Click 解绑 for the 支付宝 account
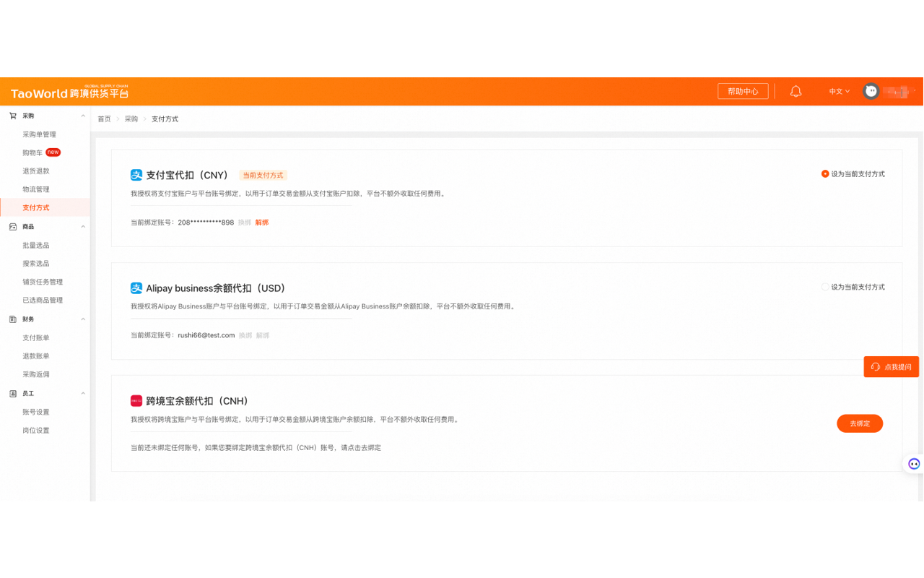924x578 pixels. (x=262, y=223)
